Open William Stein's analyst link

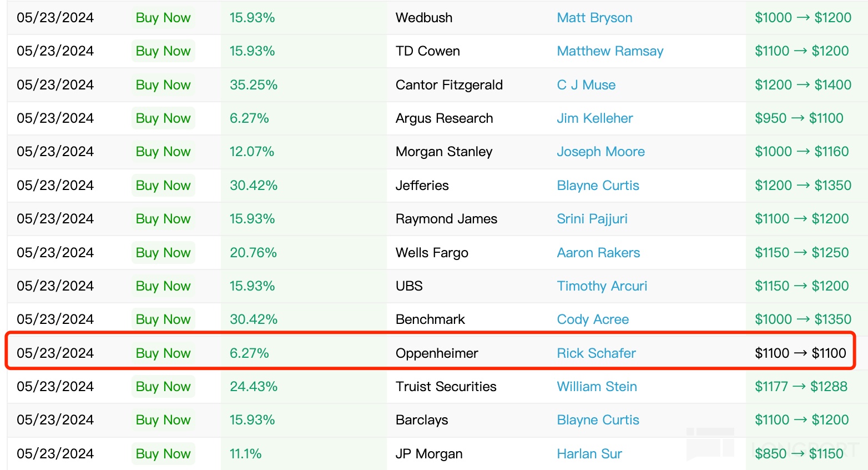597,387
